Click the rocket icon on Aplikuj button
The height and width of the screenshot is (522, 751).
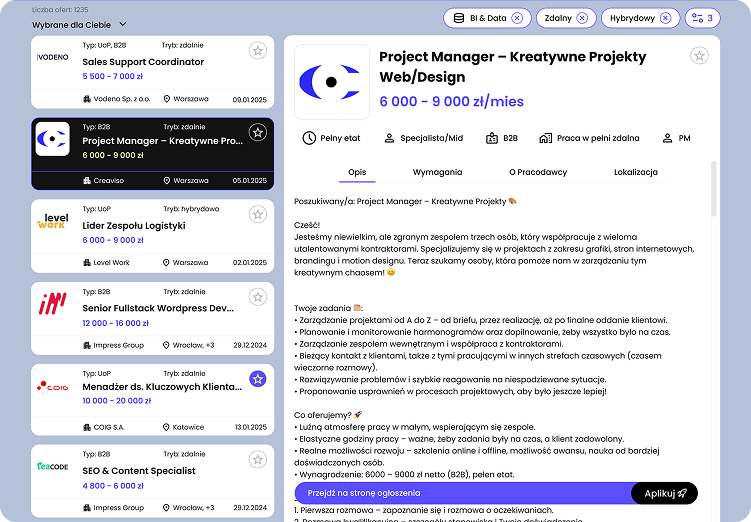pos(683,493)
